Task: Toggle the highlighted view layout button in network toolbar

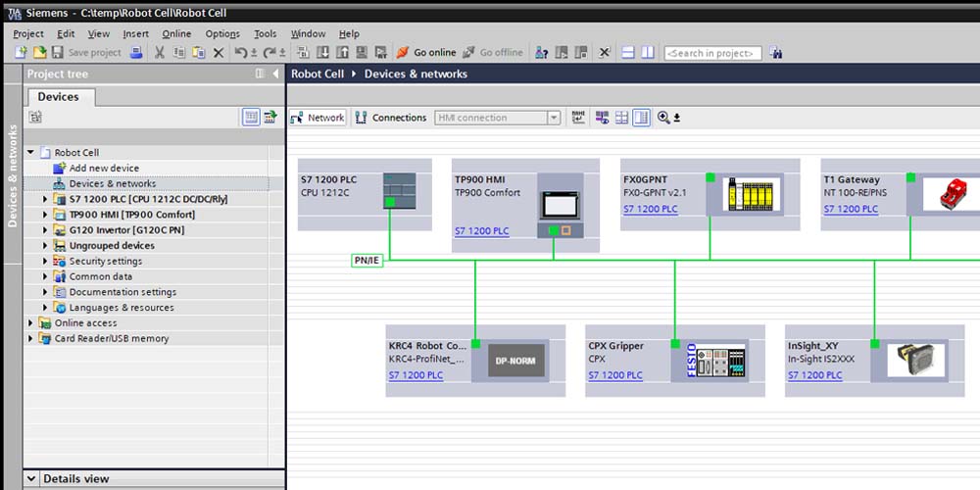Action: 641,118
